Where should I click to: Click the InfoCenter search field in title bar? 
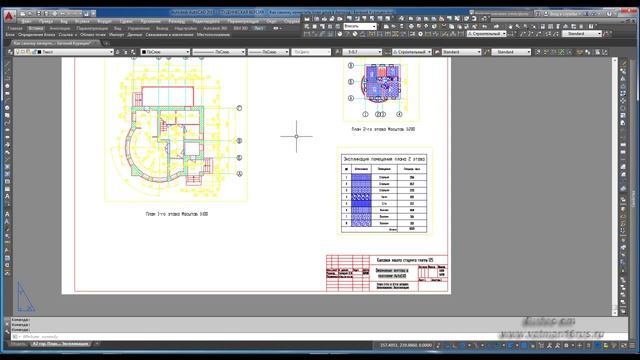coord(503,13)
